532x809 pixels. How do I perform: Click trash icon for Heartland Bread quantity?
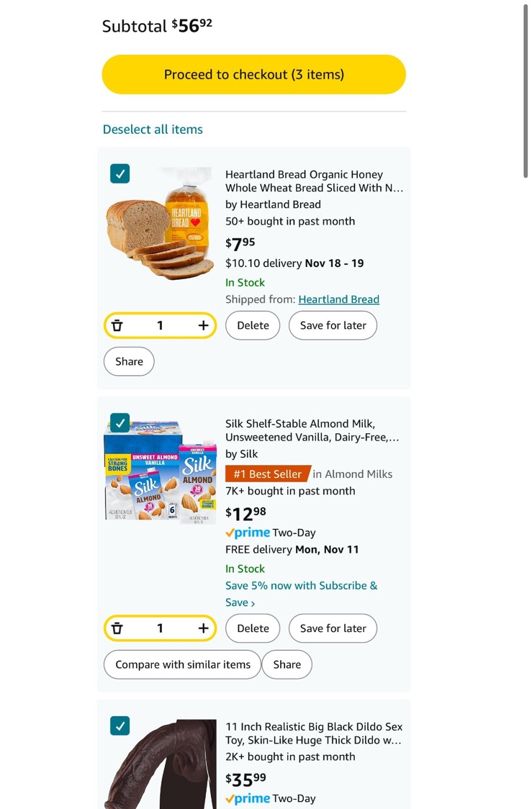[117, 326]
